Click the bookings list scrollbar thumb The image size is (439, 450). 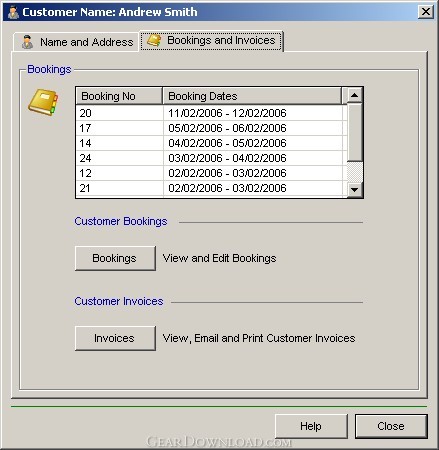tap(354, 133)
